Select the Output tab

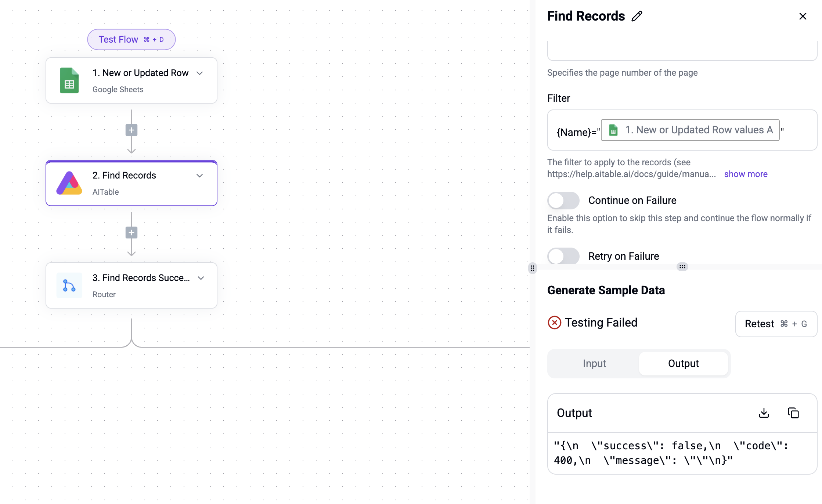[x=683, y=363]
